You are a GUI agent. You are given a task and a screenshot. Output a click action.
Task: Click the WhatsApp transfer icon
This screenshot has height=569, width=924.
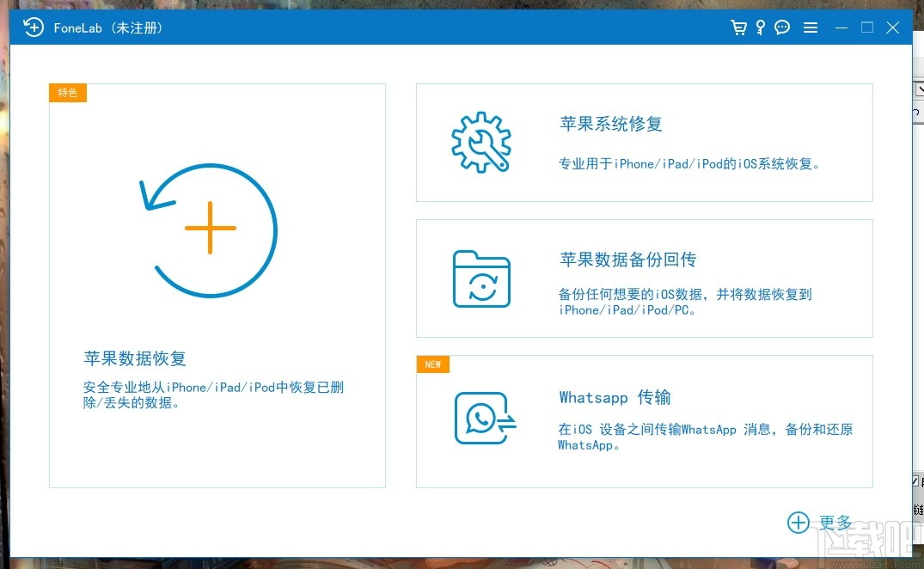point(483,417)
